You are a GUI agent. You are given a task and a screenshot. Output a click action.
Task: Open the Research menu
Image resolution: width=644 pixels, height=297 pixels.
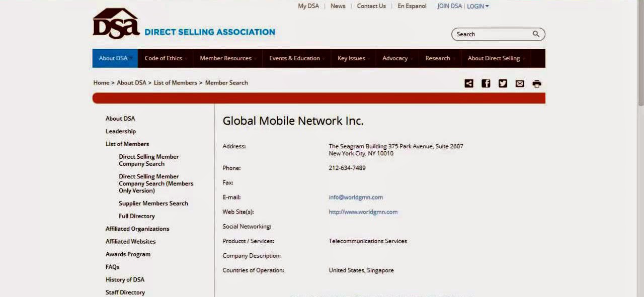tap(440, 58)
